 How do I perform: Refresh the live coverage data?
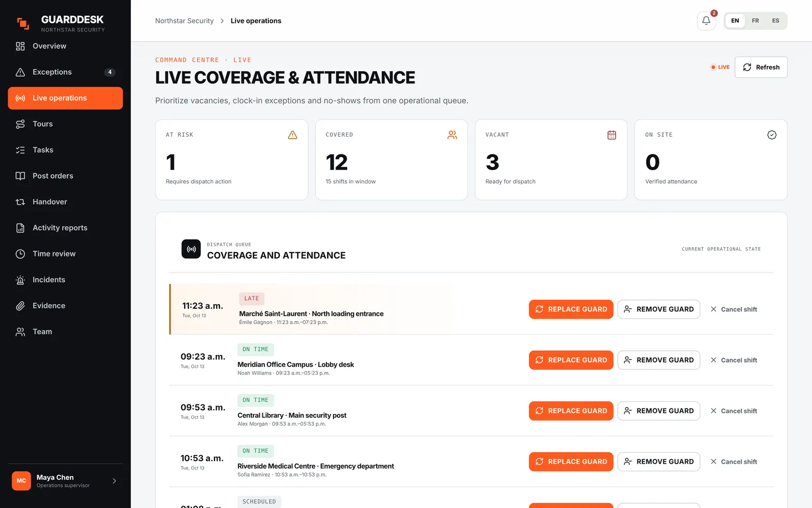click(x=761, y=67)
